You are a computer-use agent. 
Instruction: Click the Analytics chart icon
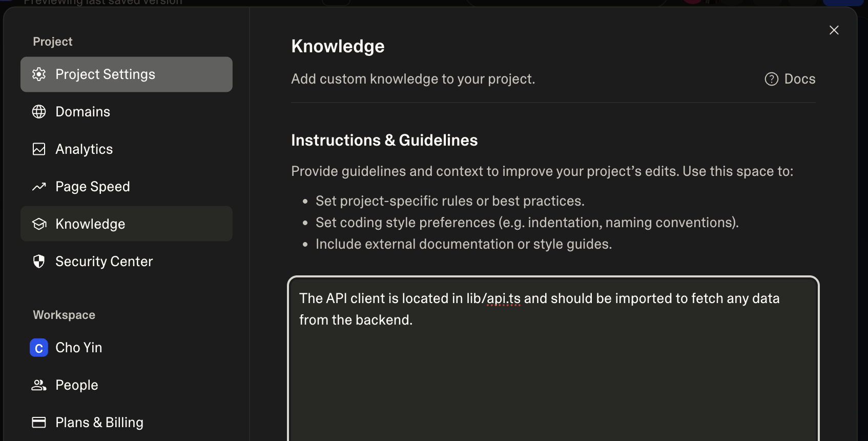pyautogui.click(x=39, y=149)
